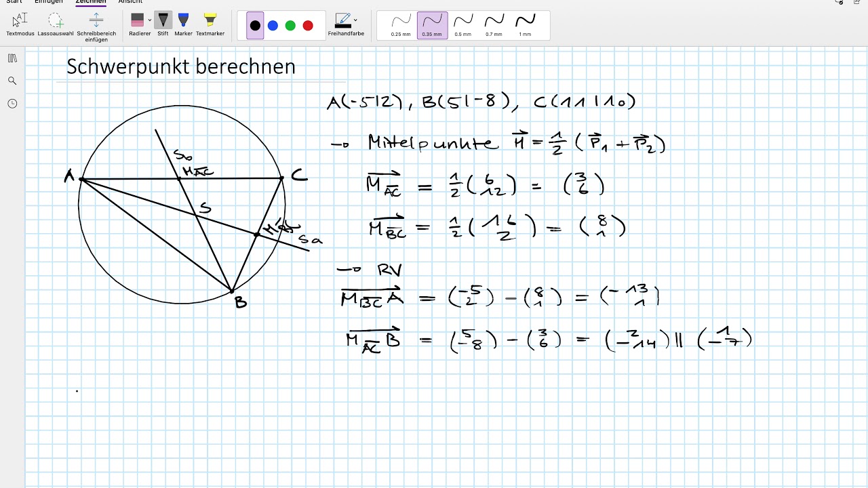Click Schreibbereich einfügen to add writing space

point(96,27)
